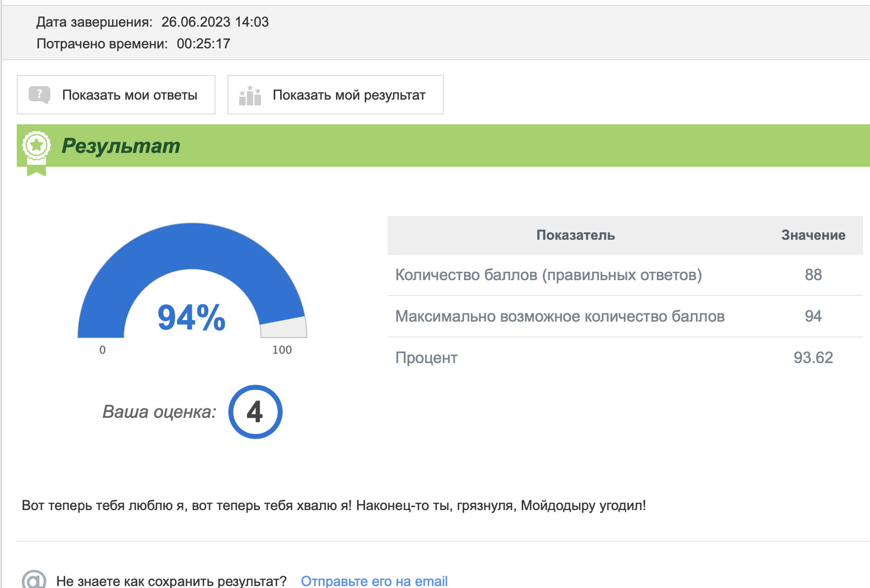The image size is (870, 588).
Task: Click the 'Процент' row label
Action: tap(427, 358)
